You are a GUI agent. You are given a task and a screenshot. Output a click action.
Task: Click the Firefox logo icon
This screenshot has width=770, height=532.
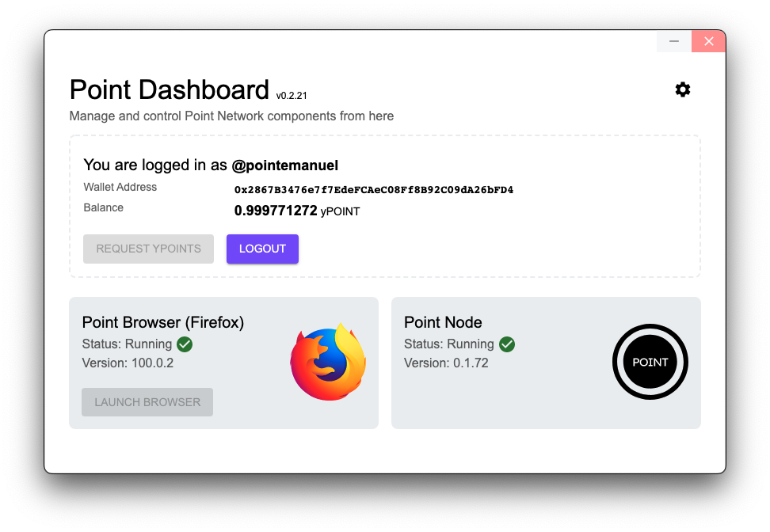click(328, 362)
